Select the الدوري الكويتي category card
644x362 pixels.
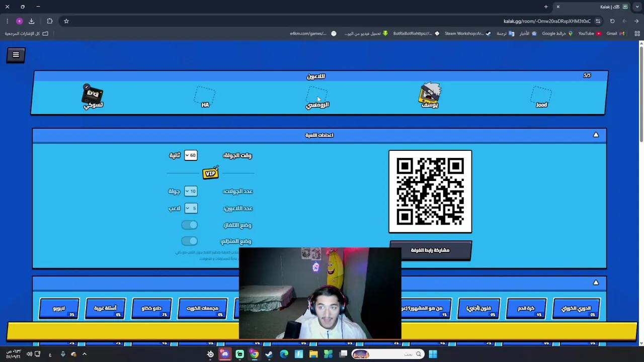coord(576,308)
